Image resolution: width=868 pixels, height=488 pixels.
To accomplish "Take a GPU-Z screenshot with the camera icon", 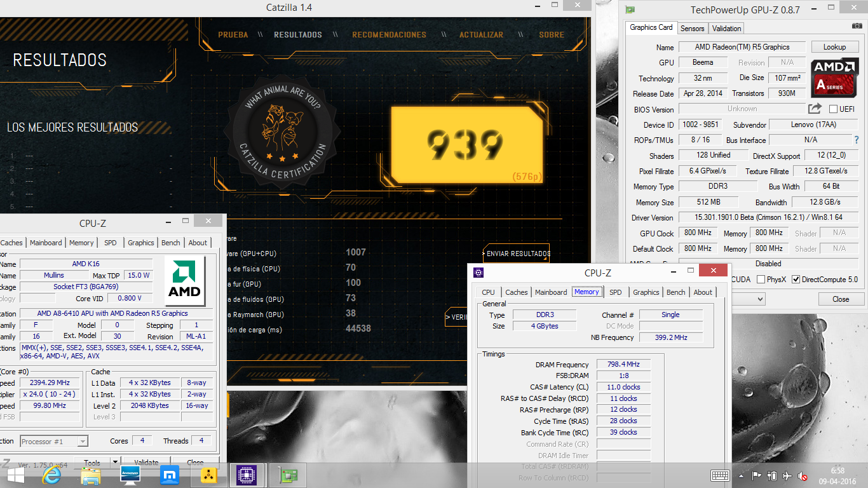I will pos(857,26).
